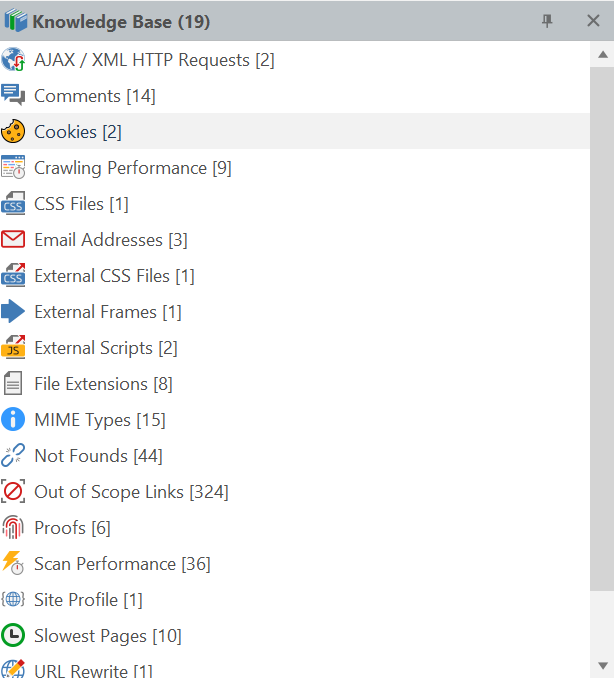Click the External Frames arrow icon

point(14,312)
